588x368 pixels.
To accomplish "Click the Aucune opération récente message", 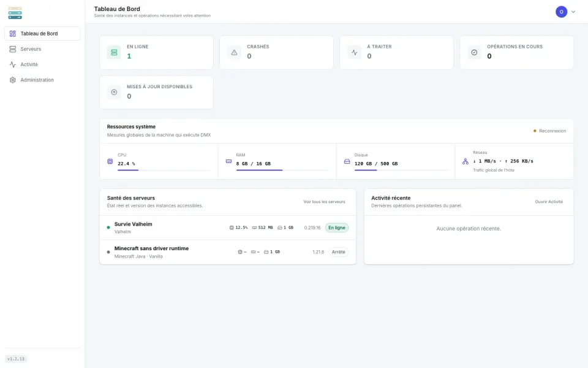I will click(469, 228).
